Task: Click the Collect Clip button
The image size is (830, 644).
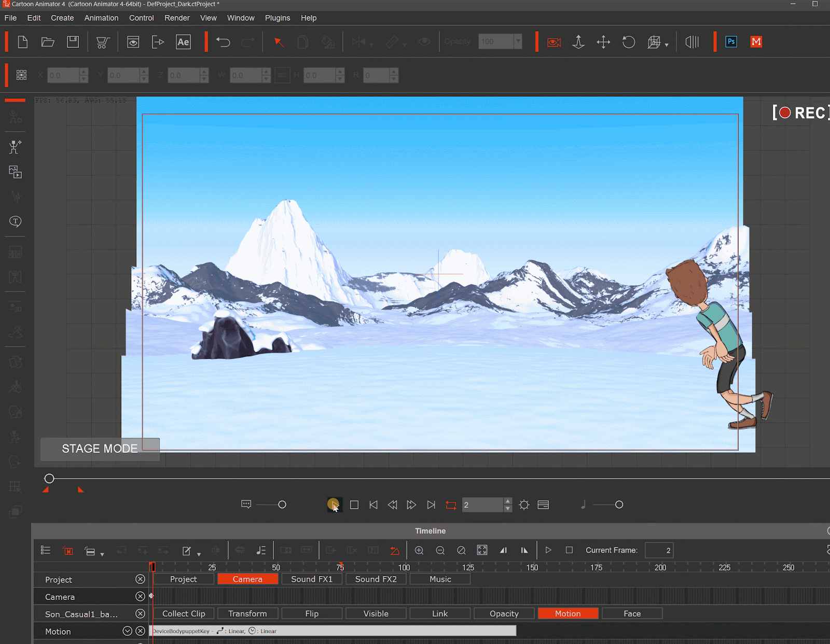Action: click(184, 613)
